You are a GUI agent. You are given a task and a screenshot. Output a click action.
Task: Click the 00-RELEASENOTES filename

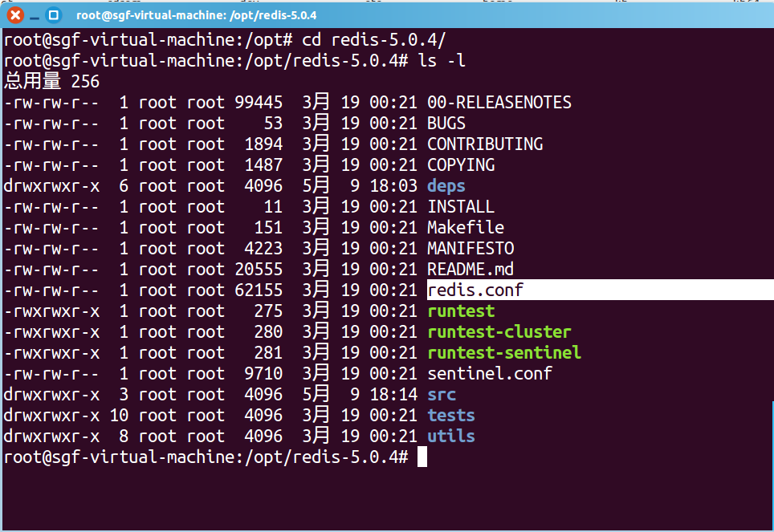pos(499,102)
